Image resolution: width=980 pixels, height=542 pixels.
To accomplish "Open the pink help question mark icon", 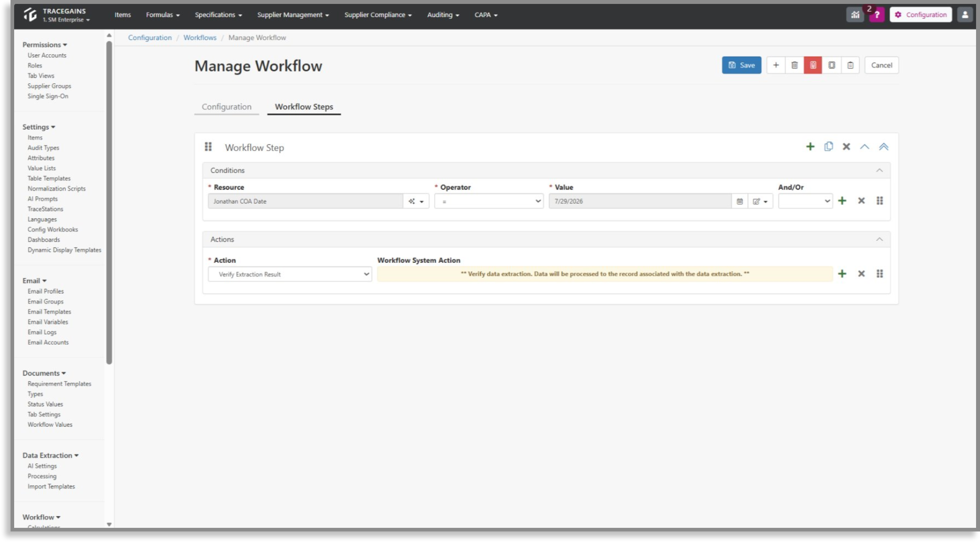I will click(877, 15).
